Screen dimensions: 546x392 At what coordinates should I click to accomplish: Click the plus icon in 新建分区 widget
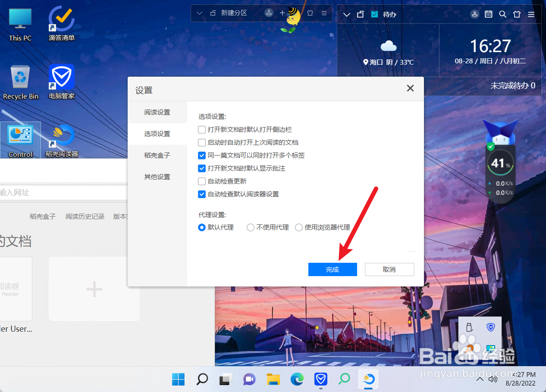pyautogui.click(x=282, y=13)
